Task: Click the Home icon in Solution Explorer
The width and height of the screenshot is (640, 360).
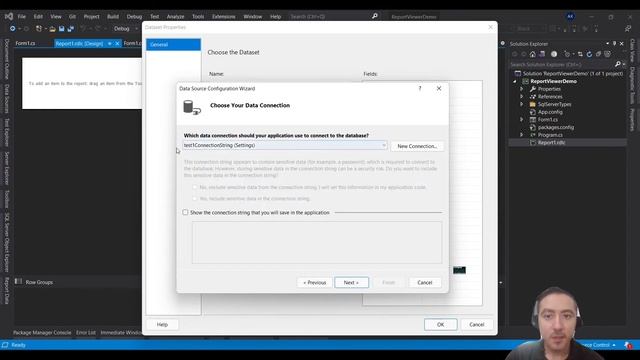Action: click(533, 54)
